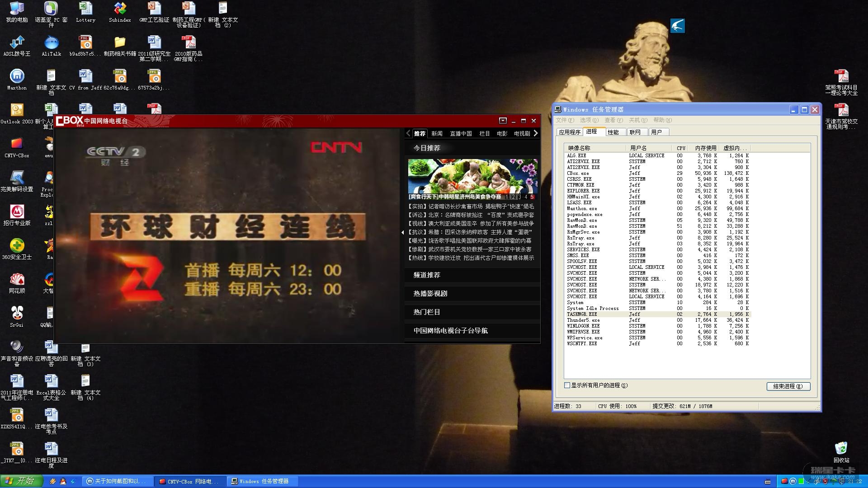Screen dimensions: 868x488
Task: Sort processes by the CPU column header
Action: pyautogui.click(x=681, y=148)
